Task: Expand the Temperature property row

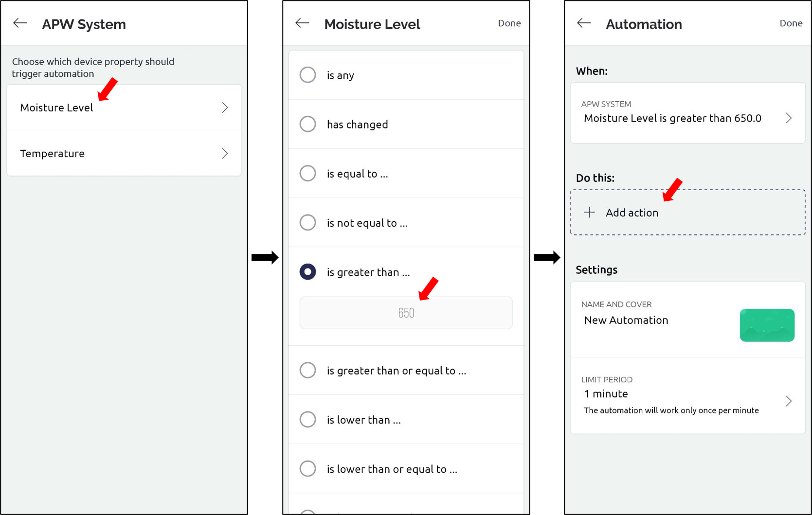Action: coord(225,153)
